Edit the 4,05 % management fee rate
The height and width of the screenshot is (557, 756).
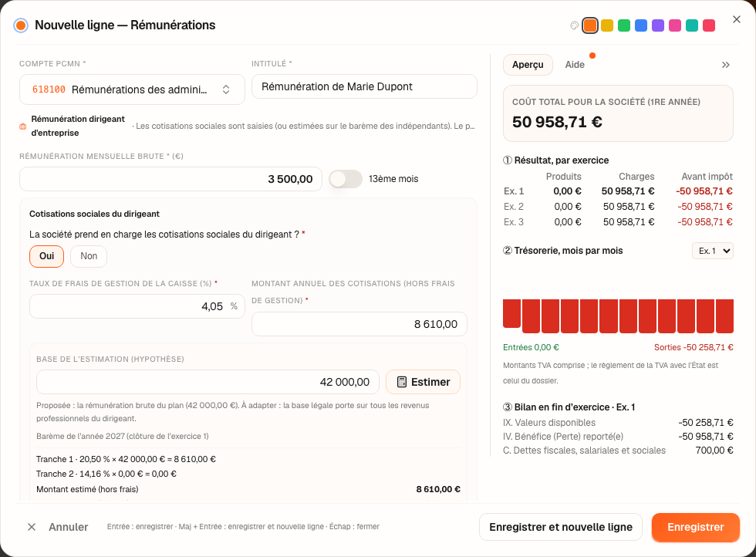pos(137,306)
